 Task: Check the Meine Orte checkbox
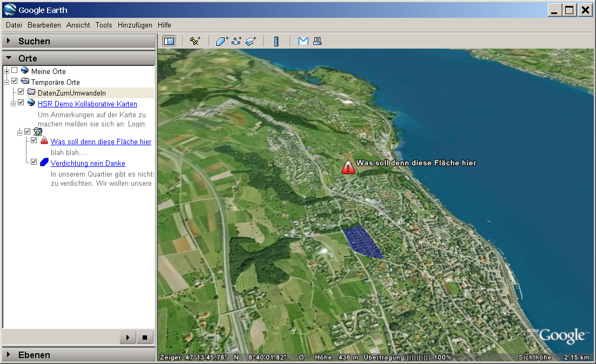pyautogui.click(x=15, y=71)
